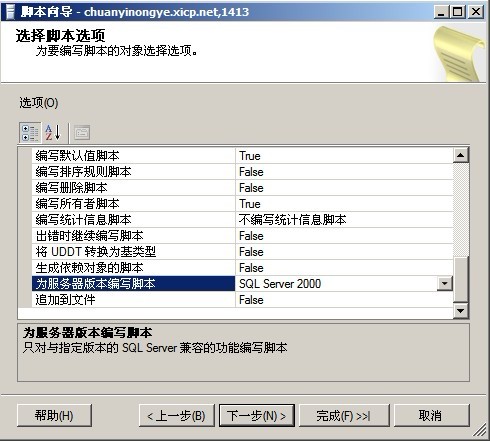Screen dimensions: 490x442
Task: Click the 取消 button
Action: click(x=431, y=415)
